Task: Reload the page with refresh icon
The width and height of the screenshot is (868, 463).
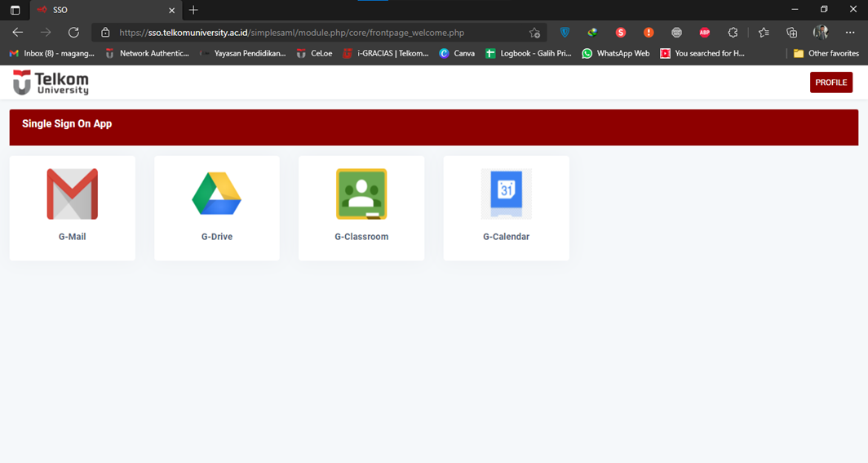Action: 73,33
